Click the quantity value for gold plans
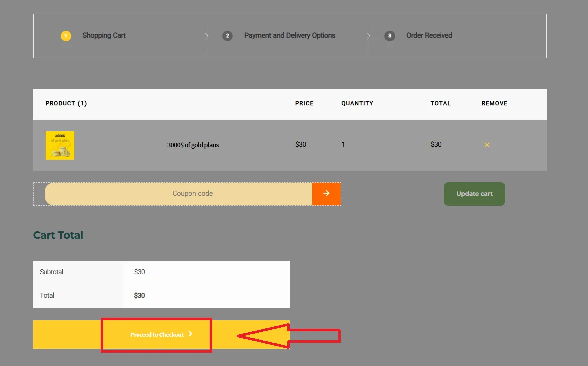This screenshot has height=366, width=588. [x=343, y=144]
